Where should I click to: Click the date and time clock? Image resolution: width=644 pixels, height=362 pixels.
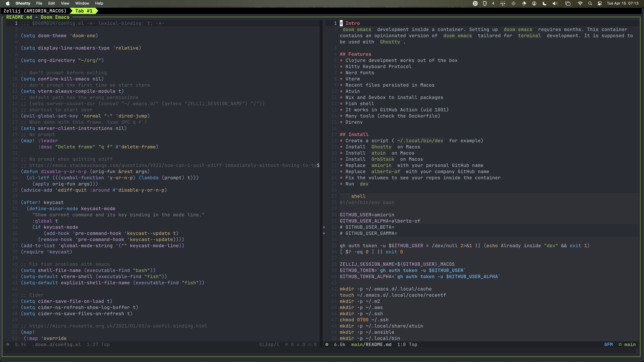point(622,3)
